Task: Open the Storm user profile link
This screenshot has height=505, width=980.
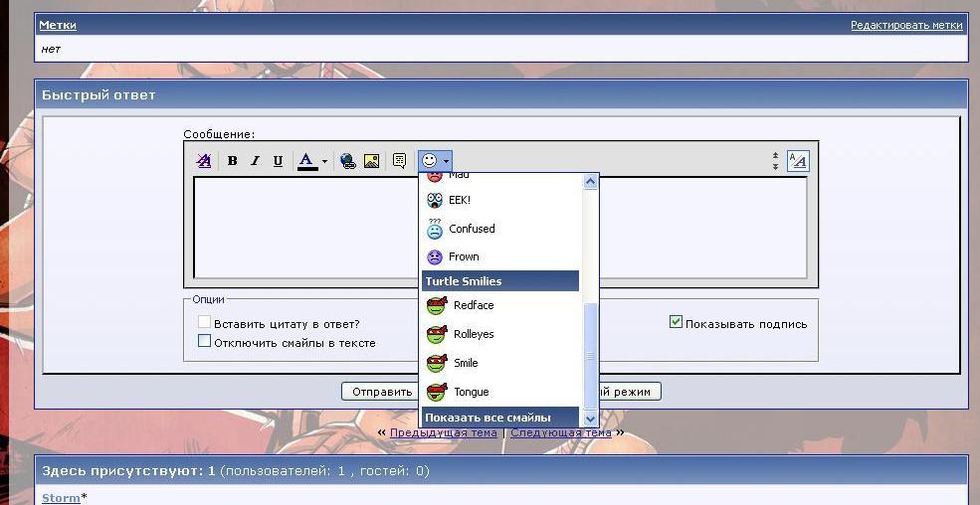Action: pyautogui.click(x=61, y=497)
